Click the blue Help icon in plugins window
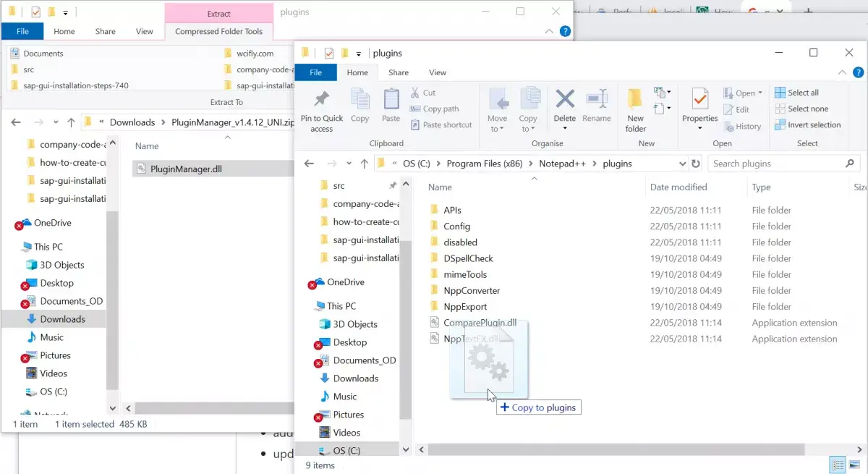868x474 pixels. (858, 72)
